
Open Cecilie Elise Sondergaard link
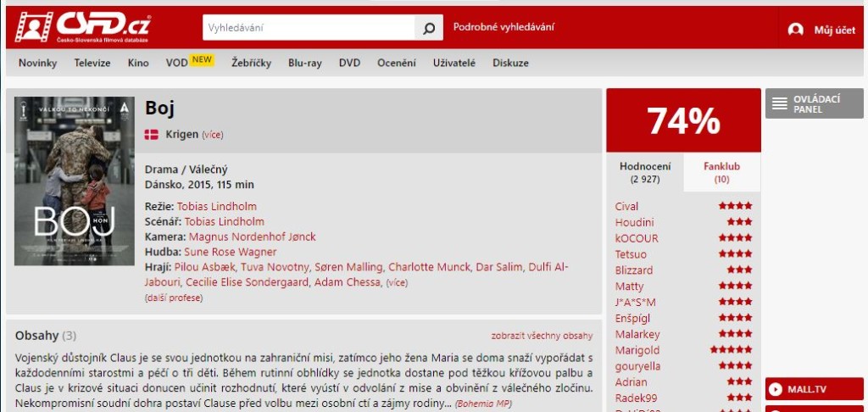(x=247, y=282)
